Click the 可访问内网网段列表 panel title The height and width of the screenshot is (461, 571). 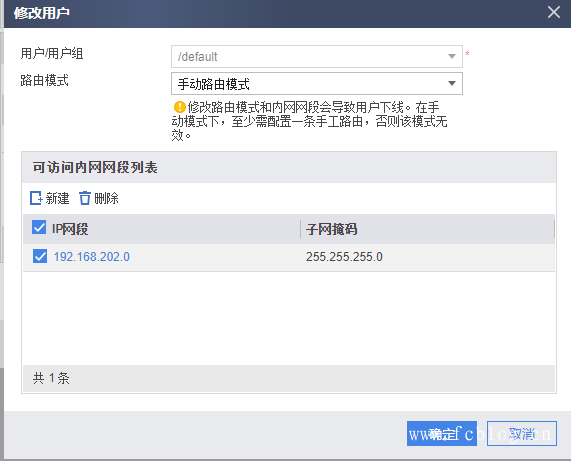tap(95, 168)
